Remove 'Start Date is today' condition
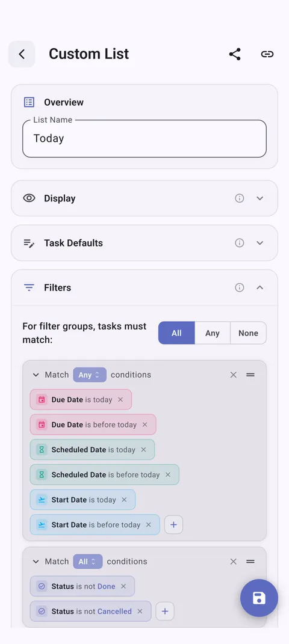Image resolution: width=289 pixels, height=644 pixels. click(124, 500)
